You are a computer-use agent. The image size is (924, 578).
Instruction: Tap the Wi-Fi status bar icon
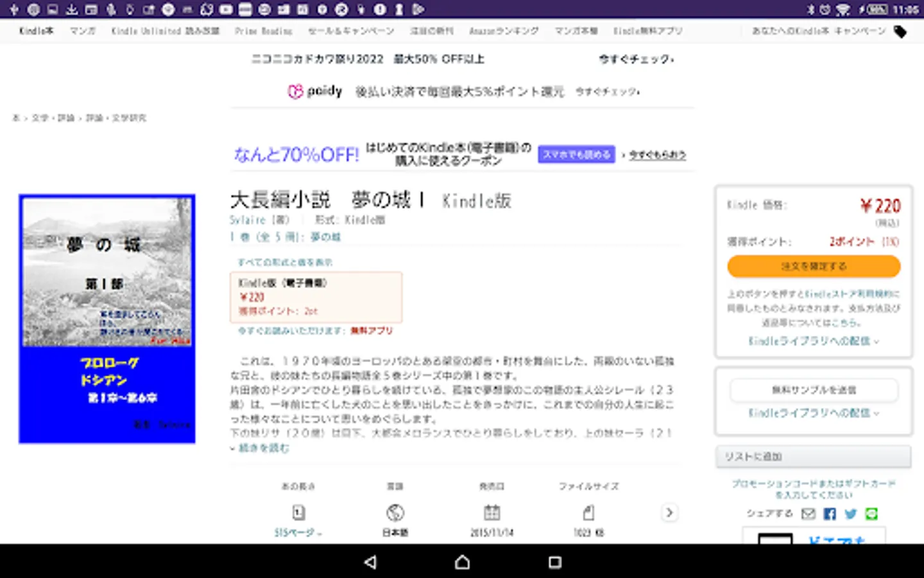(x=843, y=9)
